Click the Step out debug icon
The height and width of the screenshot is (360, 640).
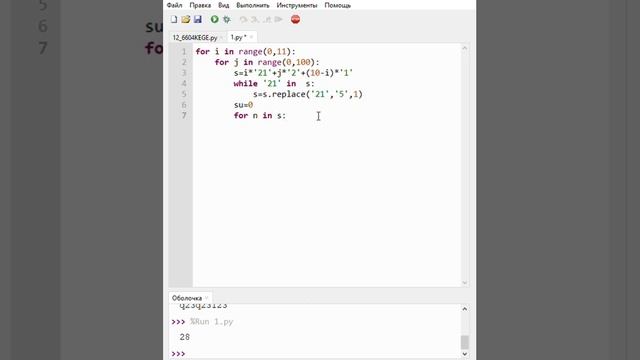click(x=267, y=19)
